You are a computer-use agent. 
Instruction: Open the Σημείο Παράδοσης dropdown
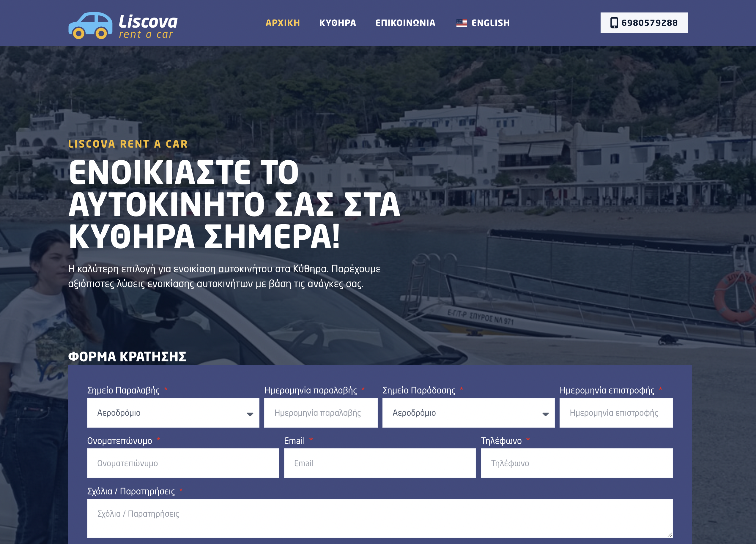(468, 413)
